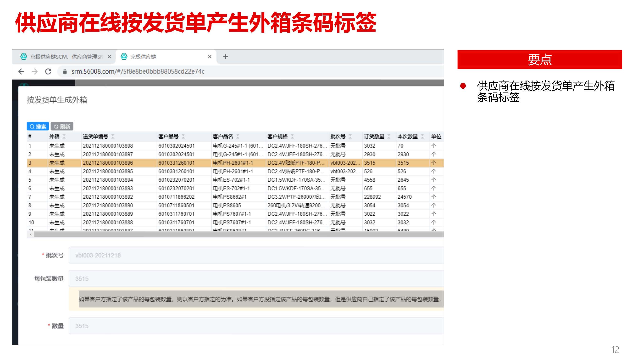638x364 pixels.
Task: Click the browser back arrow
Action: click(x=21, y=71)
